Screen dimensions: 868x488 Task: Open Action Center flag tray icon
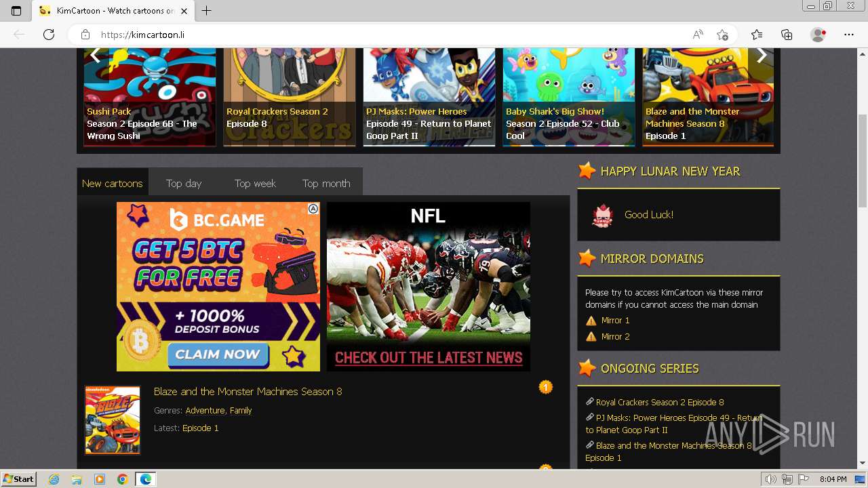(x=804, y=479)
